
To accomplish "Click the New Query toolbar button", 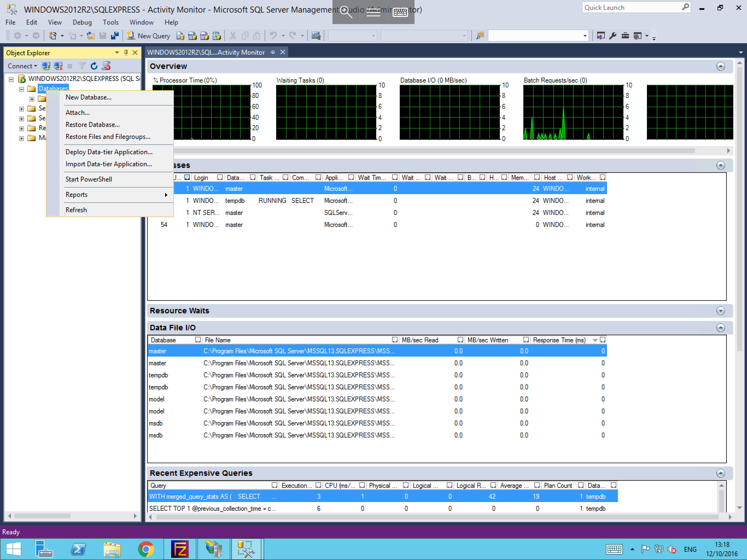I will (148, 36).
